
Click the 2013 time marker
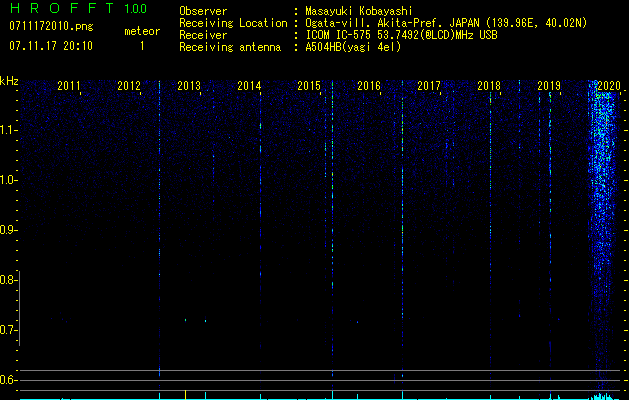189,85
